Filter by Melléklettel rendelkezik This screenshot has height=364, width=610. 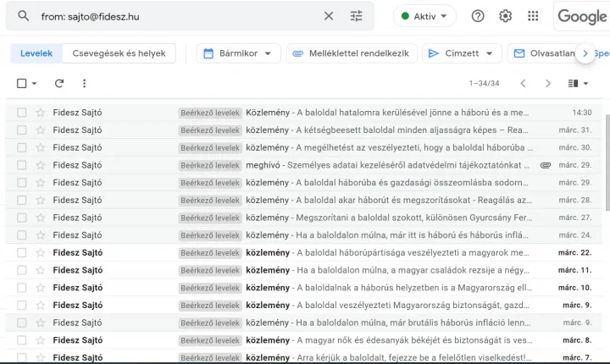click(352, 53)
